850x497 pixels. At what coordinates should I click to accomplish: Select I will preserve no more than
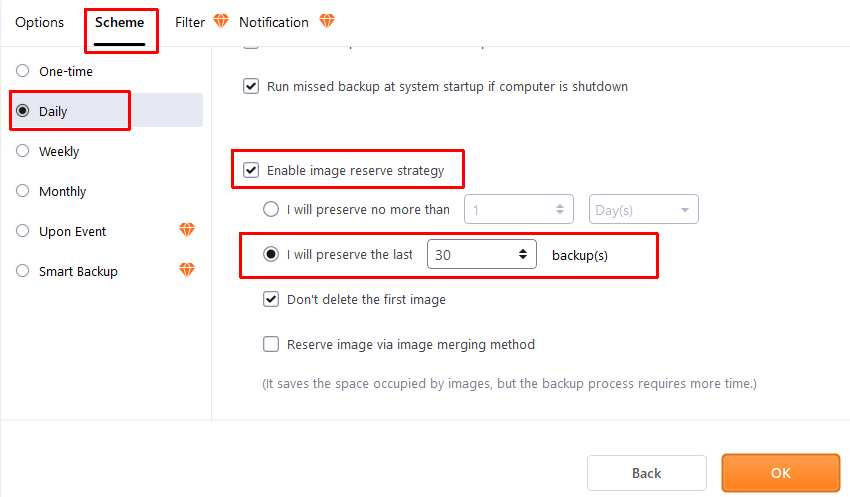pos(271,209)
